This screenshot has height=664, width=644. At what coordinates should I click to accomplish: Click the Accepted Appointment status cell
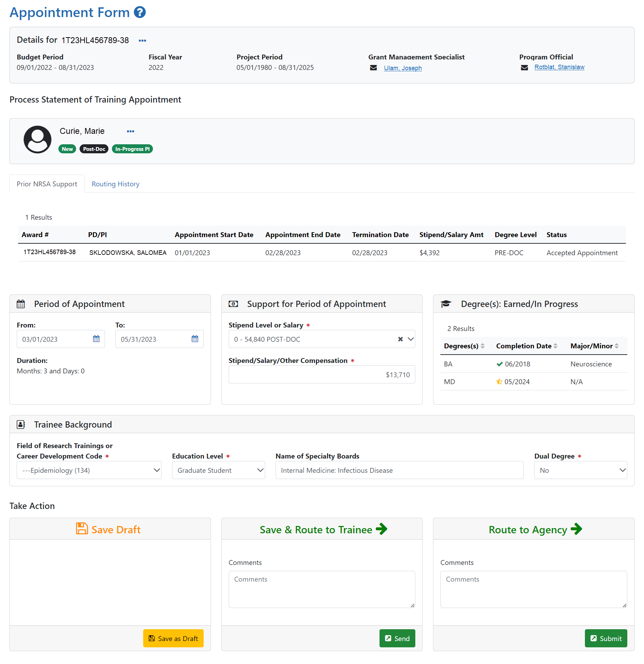pos(582,253)
